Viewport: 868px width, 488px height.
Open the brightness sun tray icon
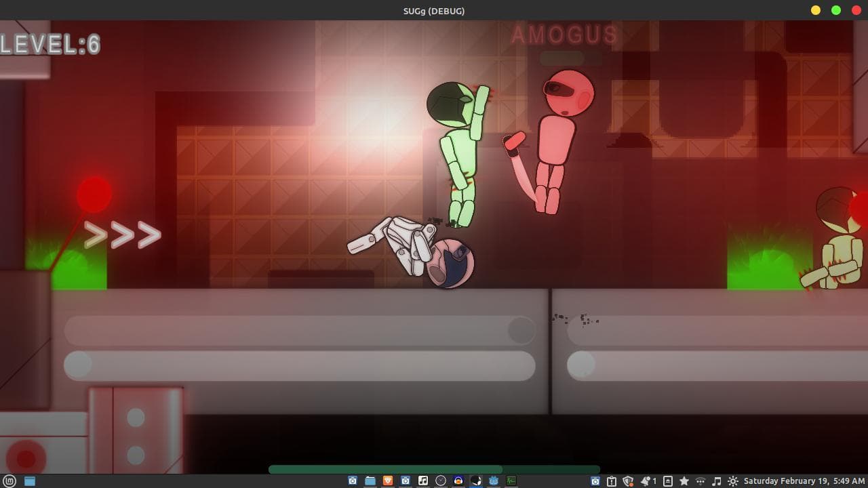[x=733, y=481]
